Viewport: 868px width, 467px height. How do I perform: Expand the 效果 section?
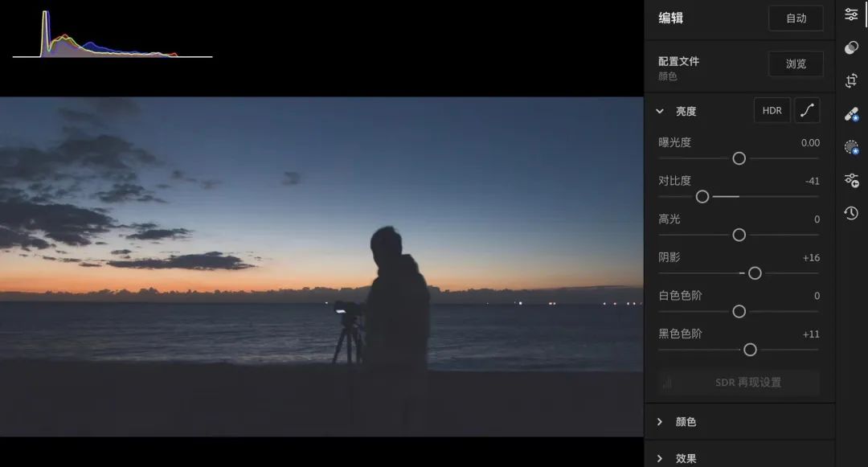(x=660, y=458)
